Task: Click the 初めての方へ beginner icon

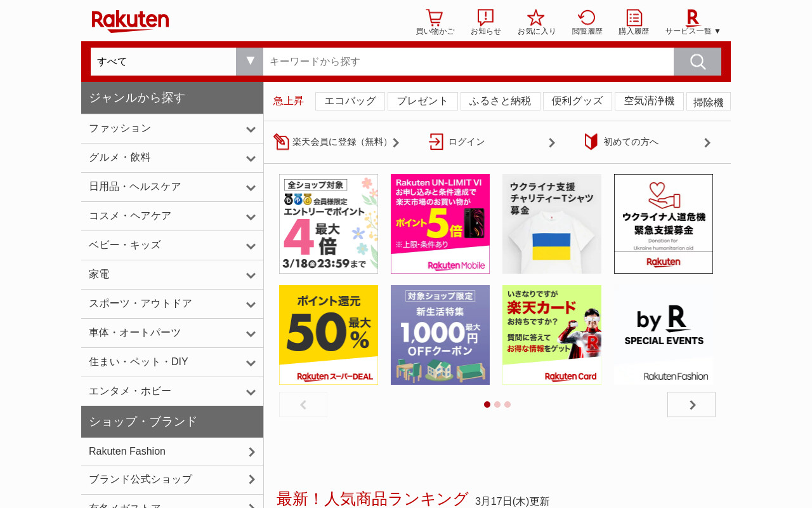Action: pyautogui.click(x=591, y=142)
